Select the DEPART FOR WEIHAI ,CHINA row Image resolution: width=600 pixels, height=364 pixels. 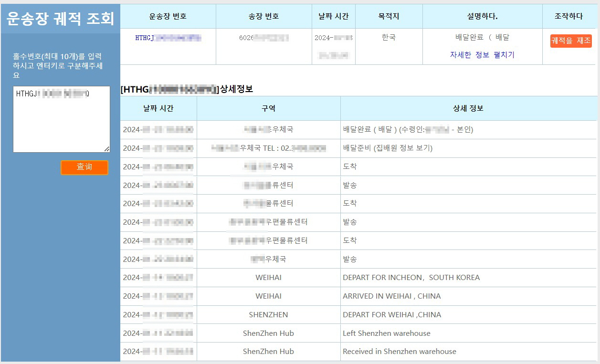[x=358, y=315]
